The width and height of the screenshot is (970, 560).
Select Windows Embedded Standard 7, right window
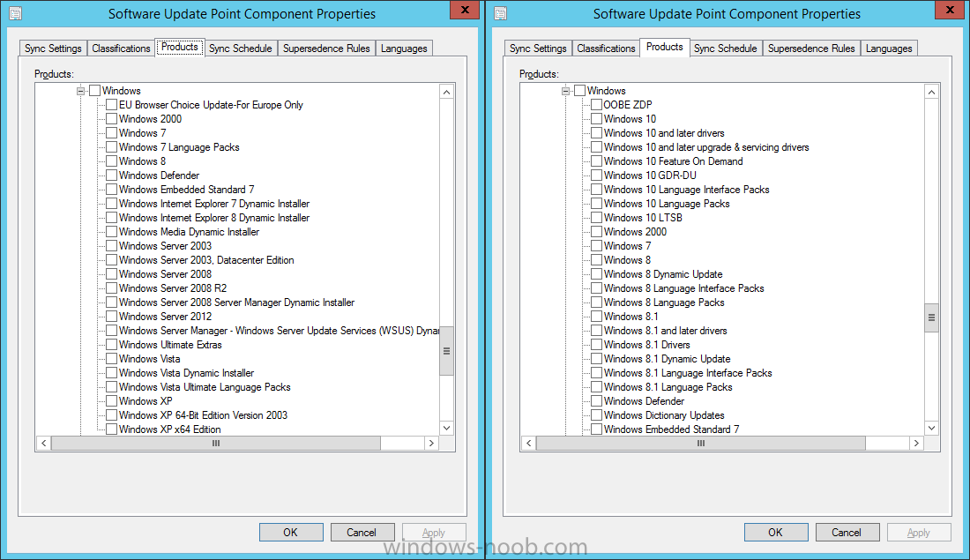coord(671,429)
